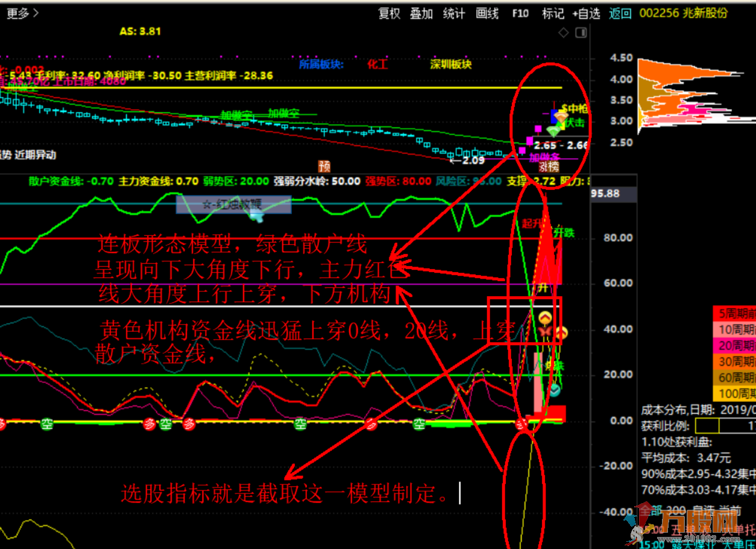This screenshot has height=549, width=756.
Task: Click the 主力资金线: 0.70 label
Action: tap(159, 181)
